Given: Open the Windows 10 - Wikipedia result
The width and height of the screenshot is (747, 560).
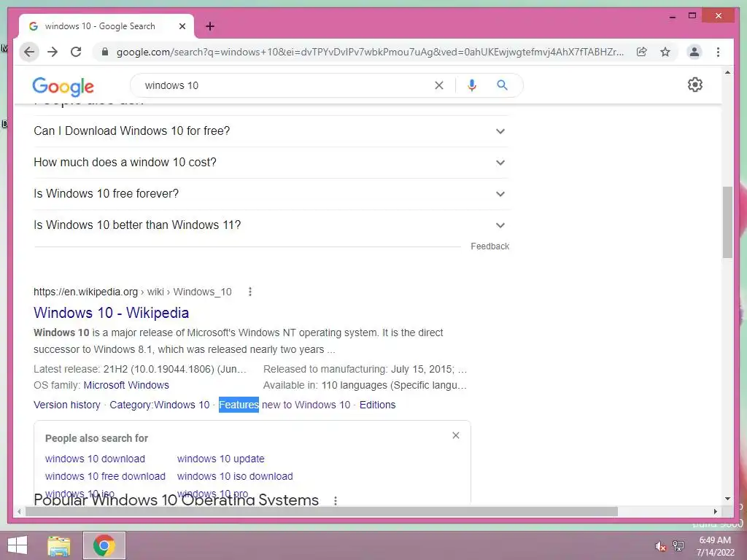Looking at the screenshot, I should click(x=111, y=313).
